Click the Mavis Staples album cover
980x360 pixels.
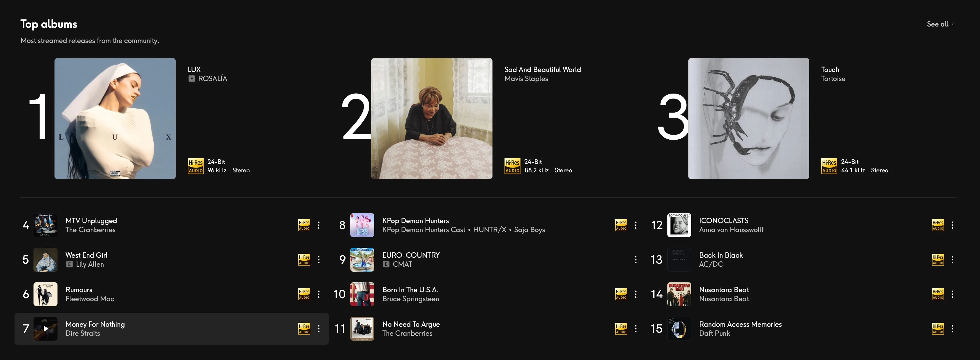(x=432, y=118)
